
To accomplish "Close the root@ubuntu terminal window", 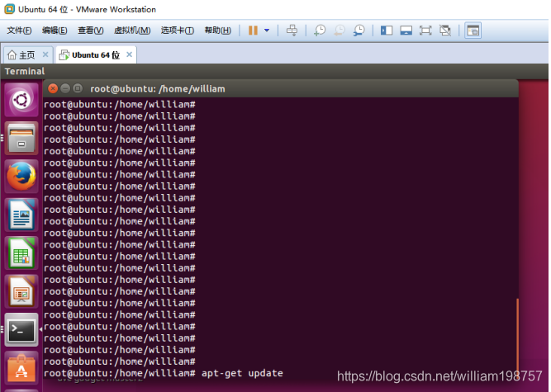I will click(x=53, y=88).
